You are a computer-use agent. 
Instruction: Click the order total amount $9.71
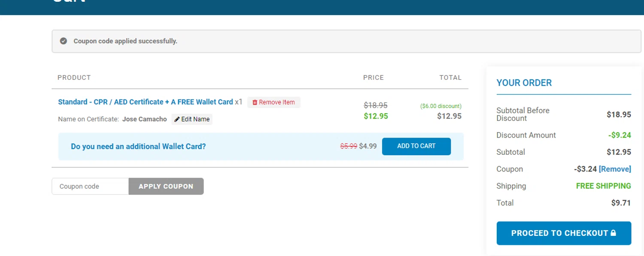pyautogui.click(x=621, y=203)
